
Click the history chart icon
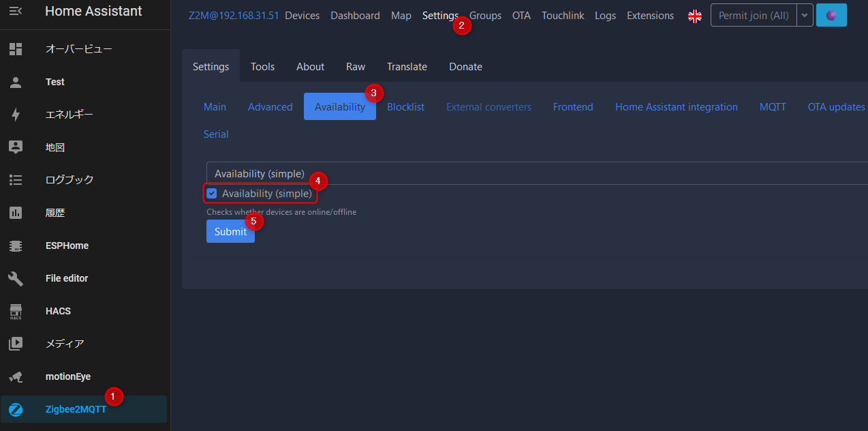tap(16, 213)
